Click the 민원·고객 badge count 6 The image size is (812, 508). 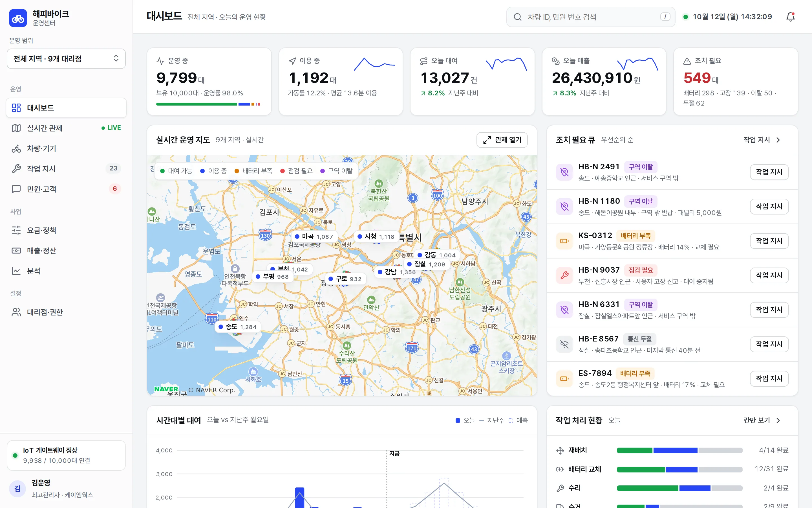click(x=115, y=189)
